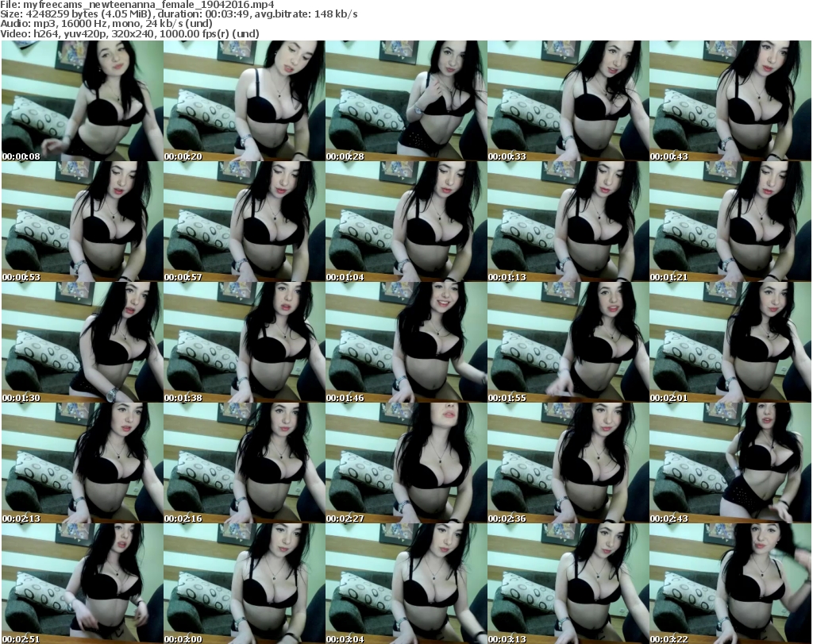Select the thumbnail at 00:01:13
Viewport: 813px width, 644px height.
568,222
